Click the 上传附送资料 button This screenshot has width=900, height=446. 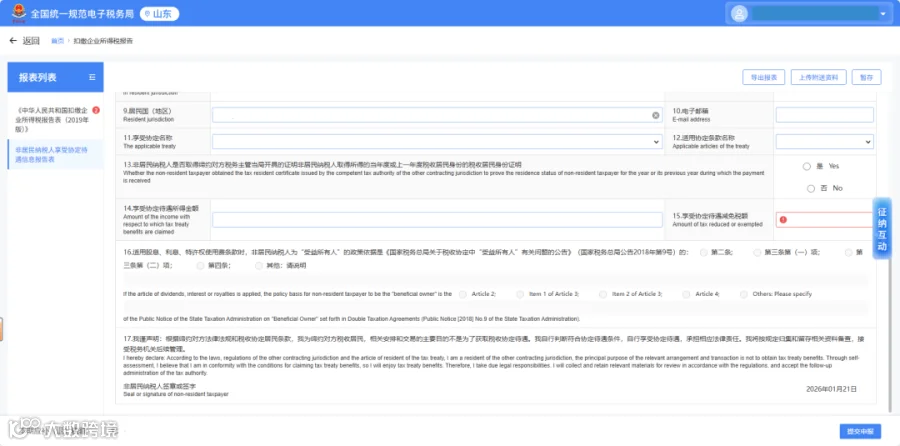(x=818, y=77)
